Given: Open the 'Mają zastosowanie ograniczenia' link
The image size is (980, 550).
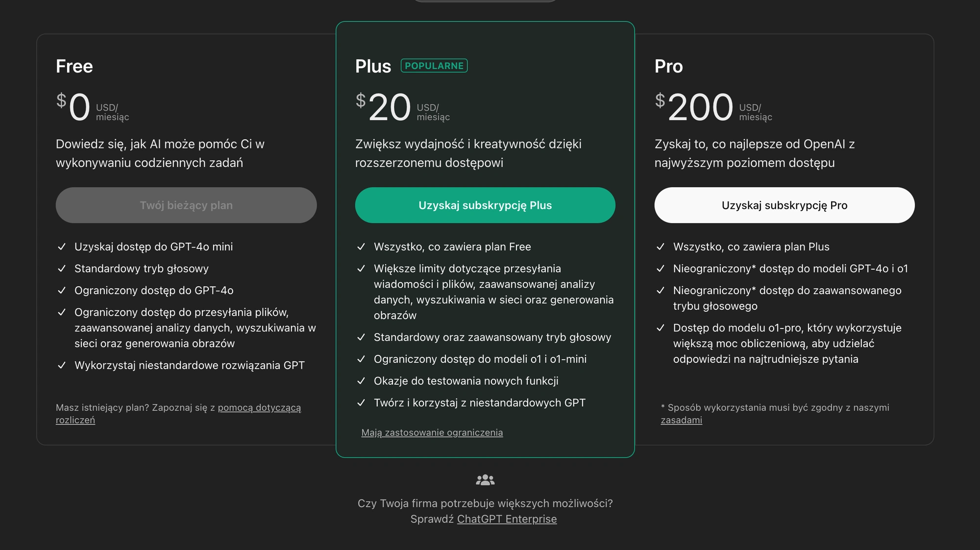Looking at the screenshot, I should [x=432, y=432].
